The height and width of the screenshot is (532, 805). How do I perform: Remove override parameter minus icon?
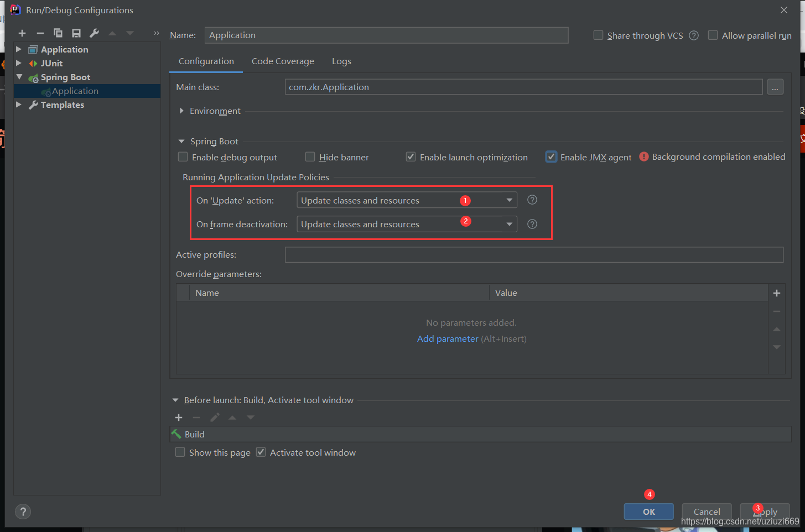point(777,311)
